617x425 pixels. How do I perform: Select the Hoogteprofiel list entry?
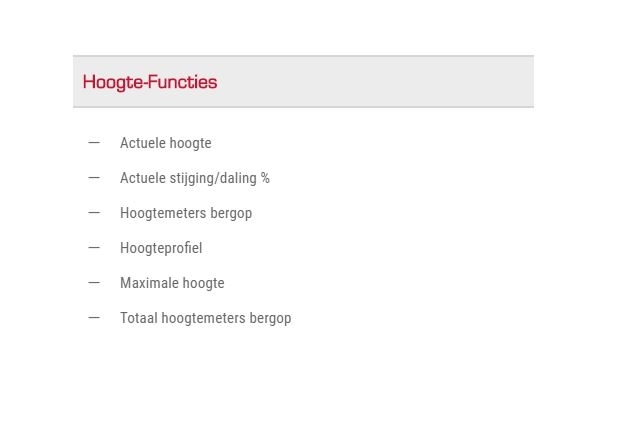(x=161, y=248)
